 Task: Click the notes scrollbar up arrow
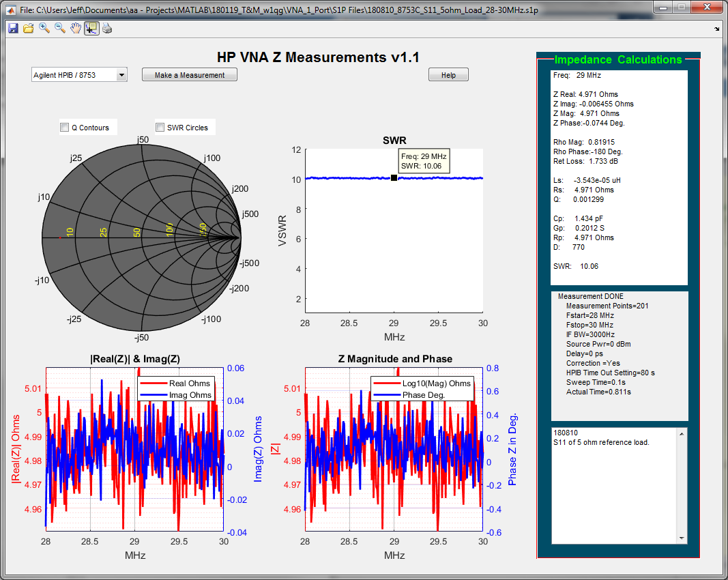pos(680,433)
